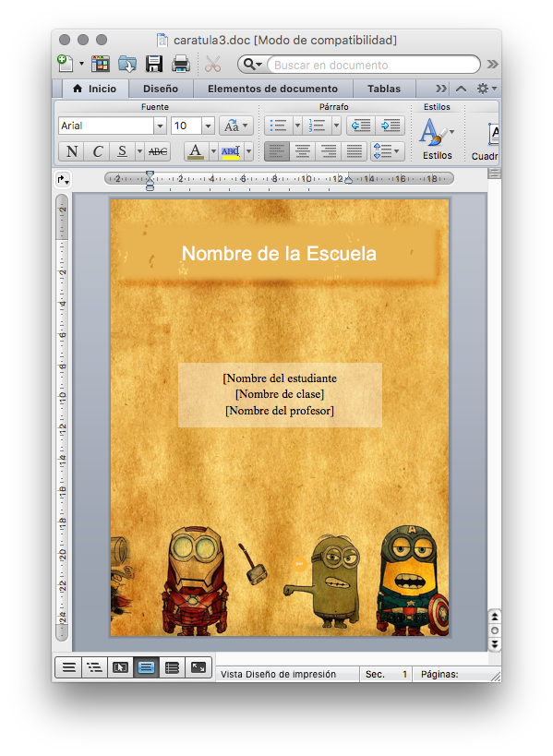Open font color dropdown arrow
Image resolution: width=553 pixels, height=756 pixels.
213,151
